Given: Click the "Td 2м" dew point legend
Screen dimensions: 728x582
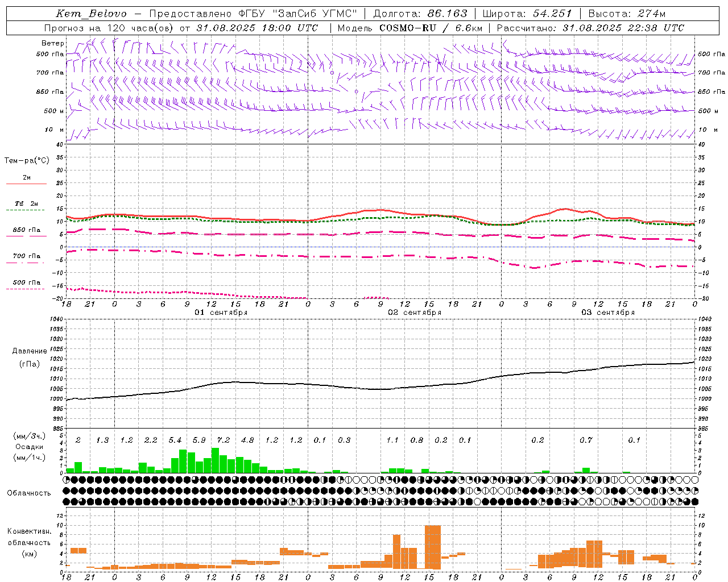Looking at the screenshot, I should pos(27,203).
